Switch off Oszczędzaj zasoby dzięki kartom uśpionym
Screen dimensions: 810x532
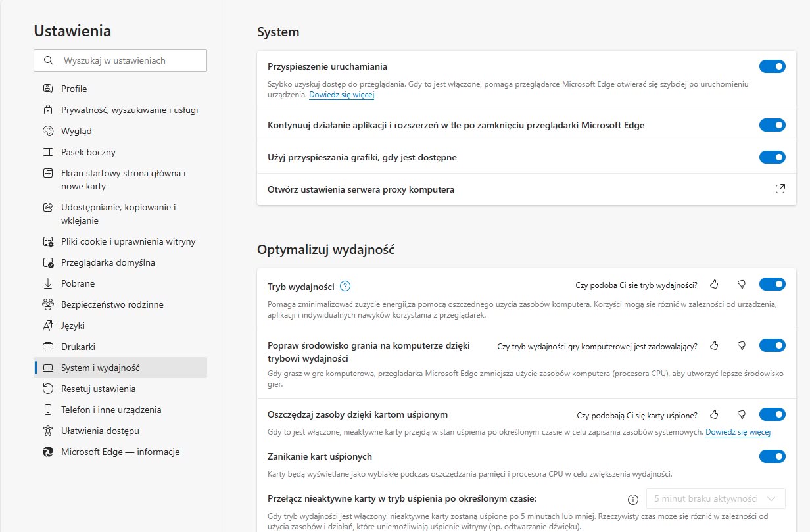click(x=772, y=414)
